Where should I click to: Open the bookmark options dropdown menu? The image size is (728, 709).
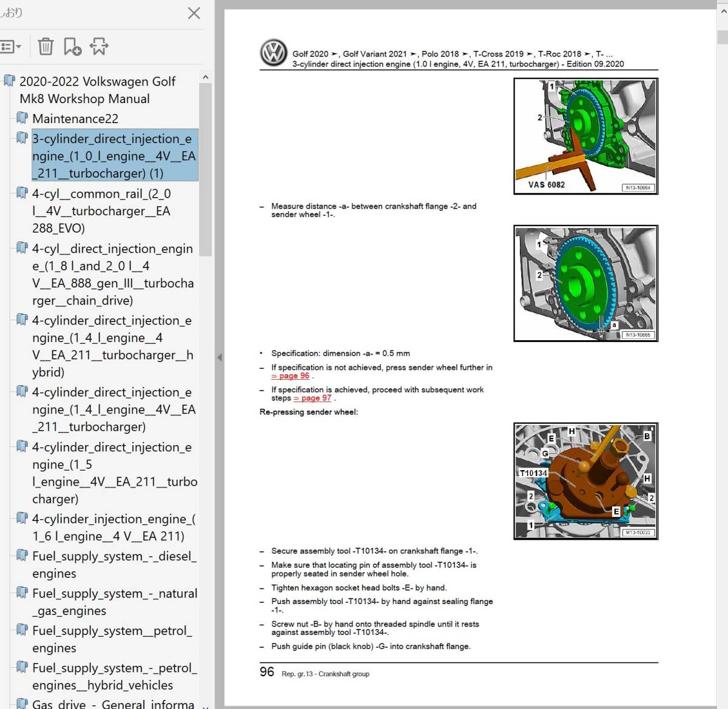[x=11, y=47]
